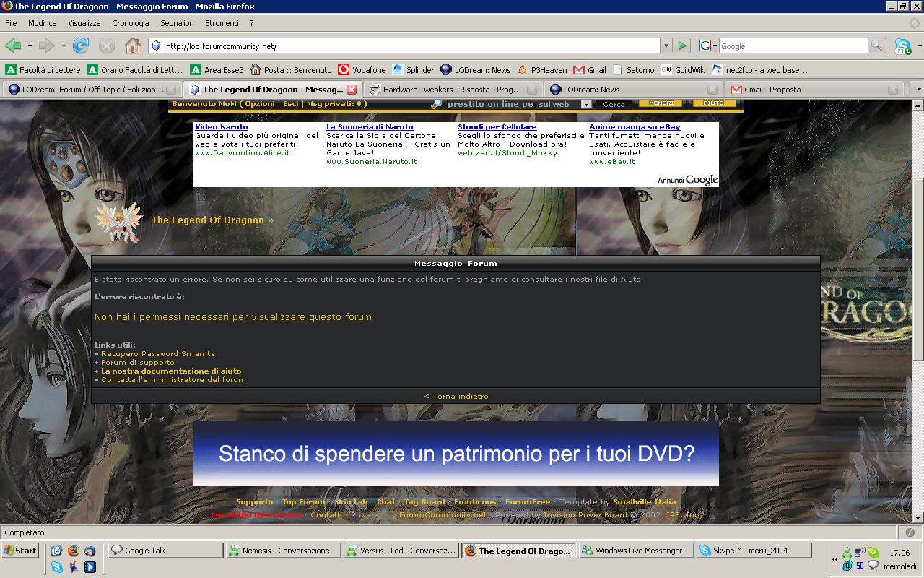Screen dimensions: 924x578
Task: Go to the Home page icon
Action: [x=133, y=46]
